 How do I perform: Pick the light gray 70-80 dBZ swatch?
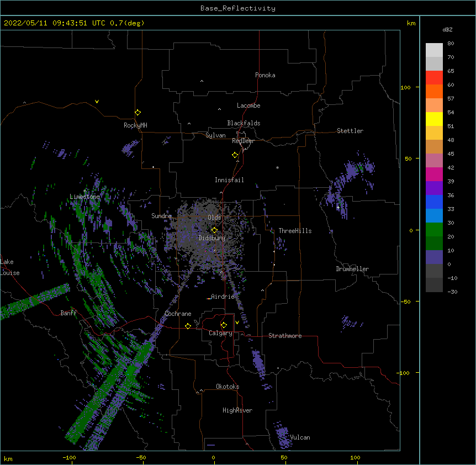click(x=434, y=50)
